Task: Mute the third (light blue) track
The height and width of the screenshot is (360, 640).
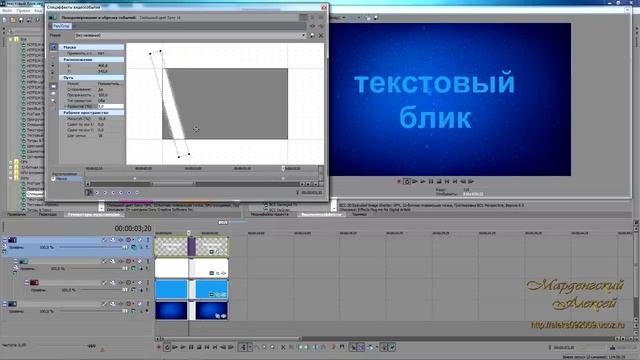Action: (140, 282)
